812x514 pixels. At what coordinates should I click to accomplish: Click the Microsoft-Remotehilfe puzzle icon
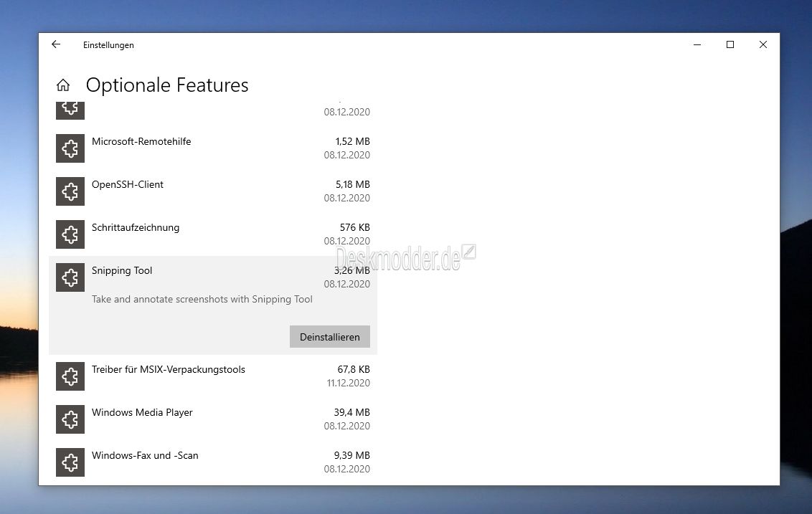(x=70, y=148)
